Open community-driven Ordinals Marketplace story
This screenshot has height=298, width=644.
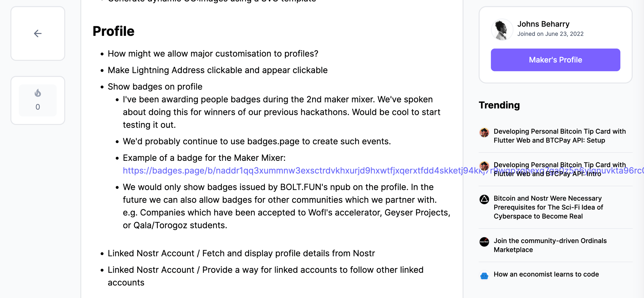550,245
